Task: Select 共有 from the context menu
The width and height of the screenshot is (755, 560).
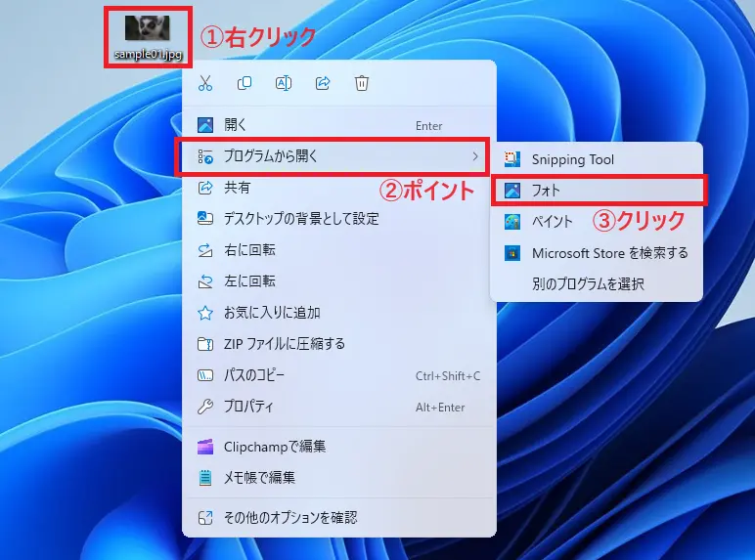Action: pos(237,188)
